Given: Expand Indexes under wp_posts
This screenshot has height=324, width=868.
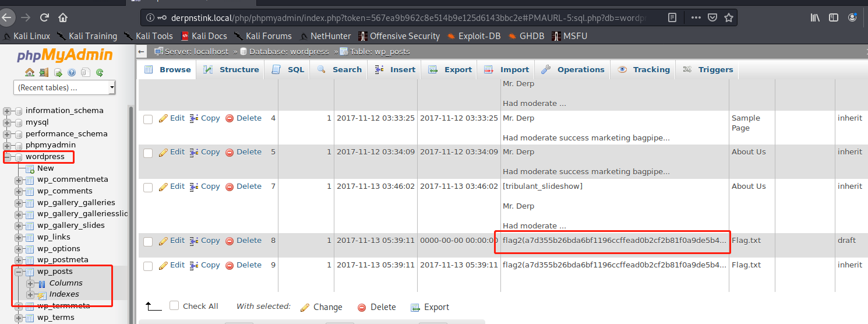Looking at the screenshot, I should [30, 294].
